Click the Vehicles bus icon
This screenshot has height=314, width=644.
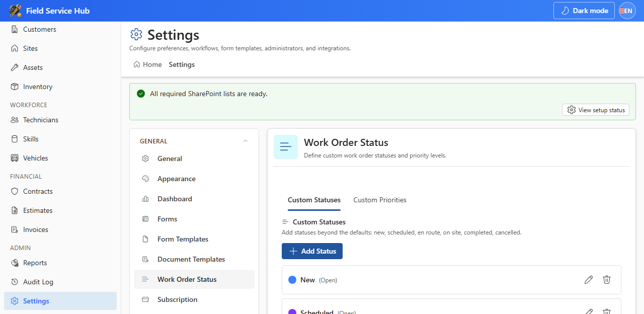click(x=15, y=158)
